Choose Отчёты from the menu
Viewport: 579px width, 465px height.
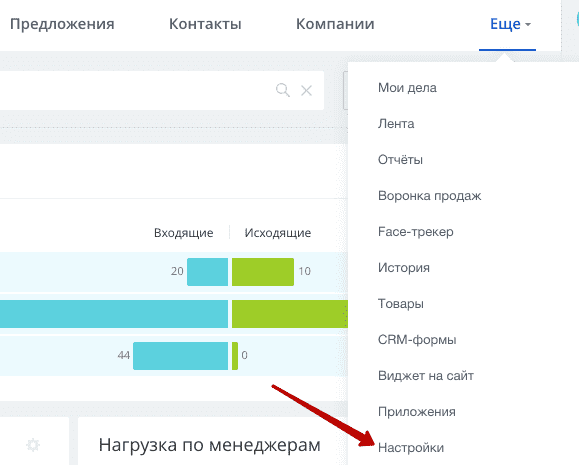pyautogui.click(x=400, y=160)
